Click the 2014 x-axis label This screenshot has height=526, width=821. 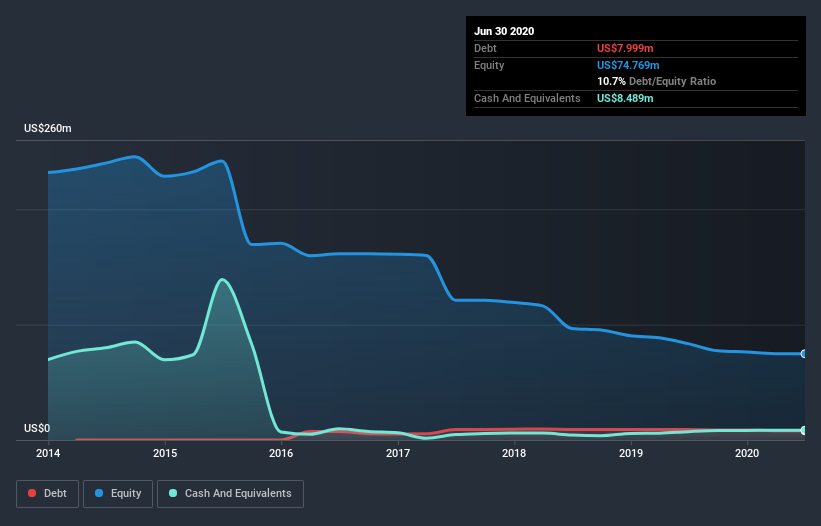[48, 453]
